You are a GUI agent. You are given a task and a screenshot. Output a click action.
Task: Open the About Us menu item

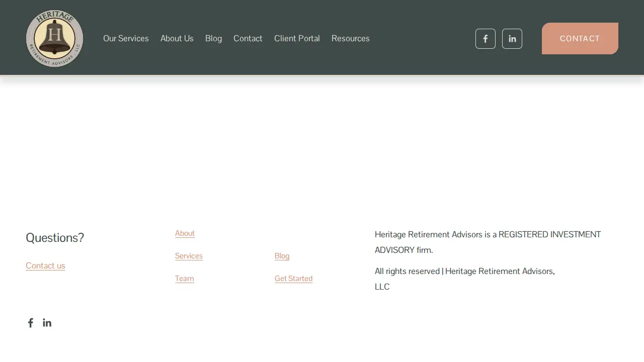click(177, 38)
